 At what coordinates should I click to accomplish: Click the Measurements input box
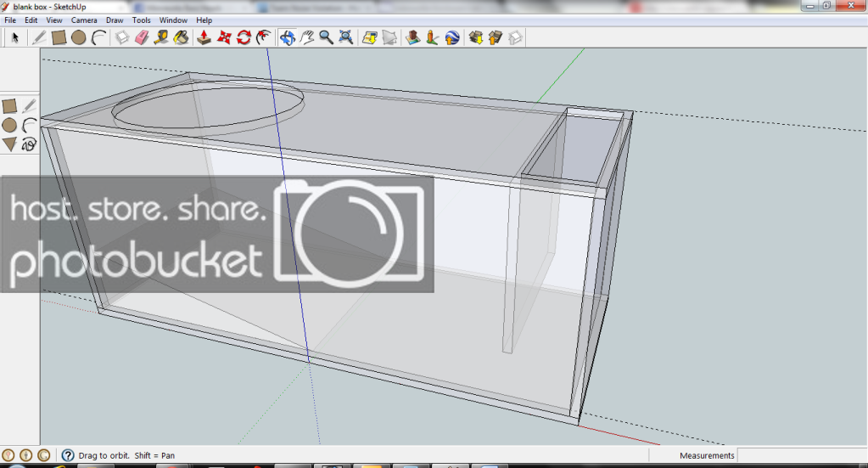pos(801,455)
